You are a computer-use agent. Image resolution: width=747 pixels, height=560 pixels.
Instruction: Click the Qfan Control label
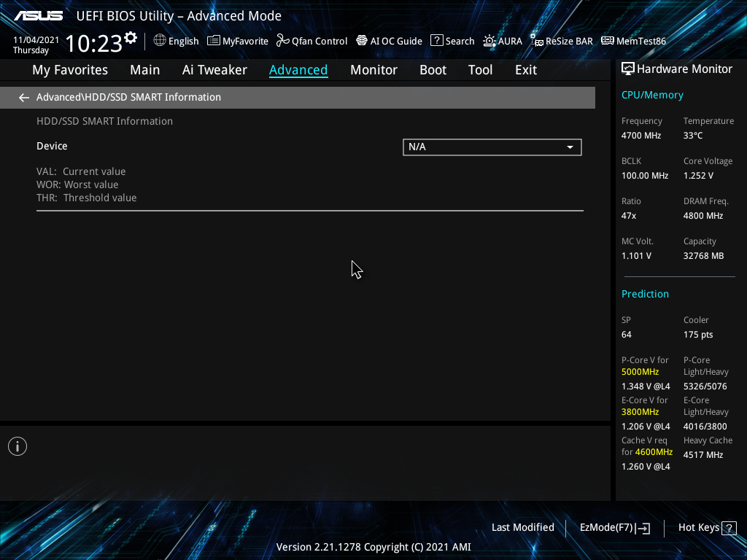point(320,42)
